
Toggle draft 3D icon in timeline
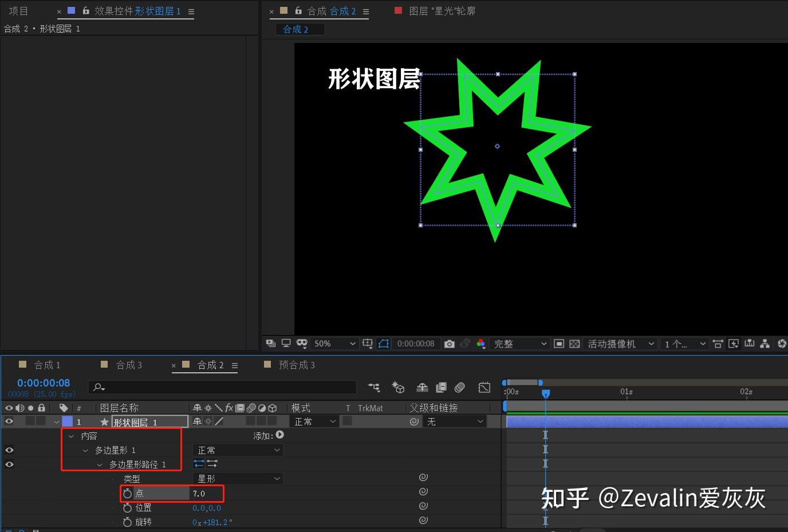tap(398, 388)
